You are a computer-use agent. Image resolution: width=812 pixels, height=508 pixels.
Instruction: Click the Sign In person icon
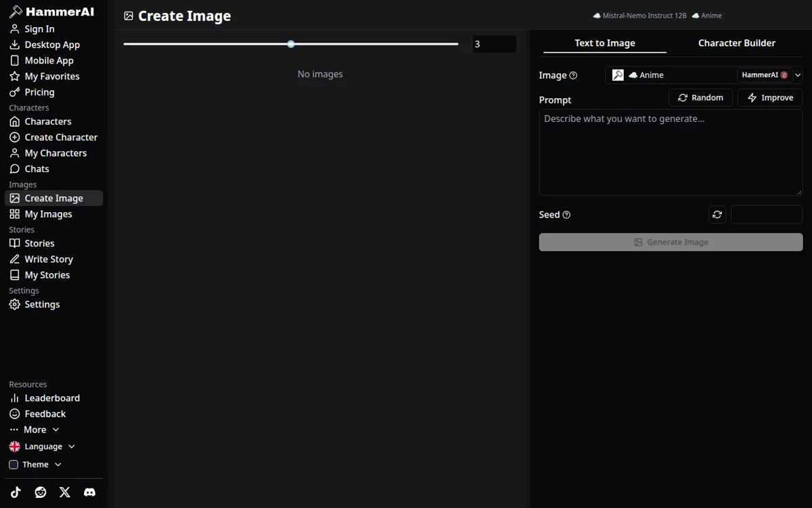[15, 29]
